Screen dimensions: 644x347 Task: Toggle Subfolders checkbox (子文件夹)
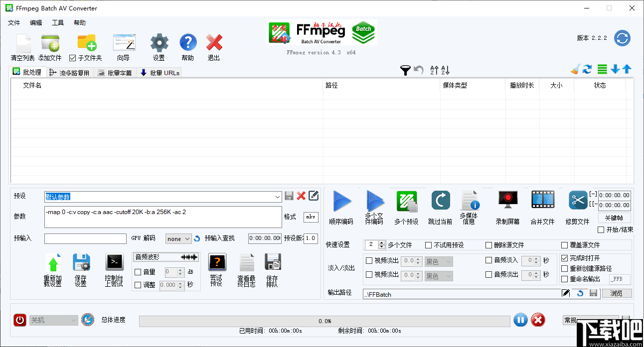pos(73,58)
